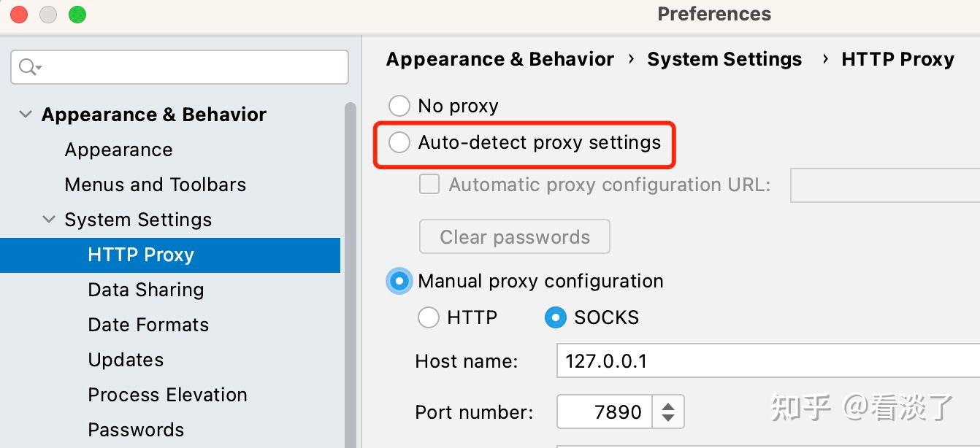
Task: Select Process Elevation in sidebar
Action: [x=167, y=395]
